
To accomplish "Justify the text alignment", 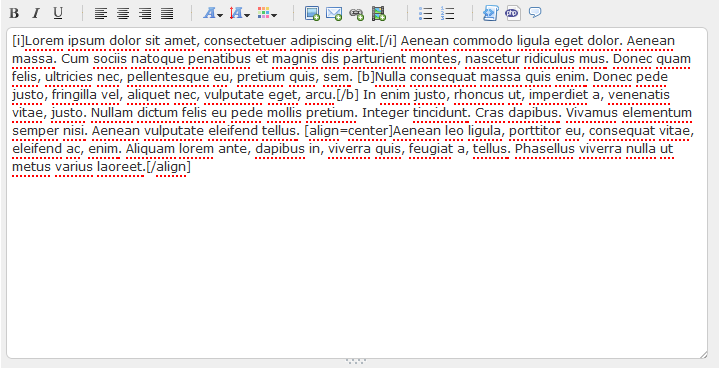I will click(x=167, y=13).
